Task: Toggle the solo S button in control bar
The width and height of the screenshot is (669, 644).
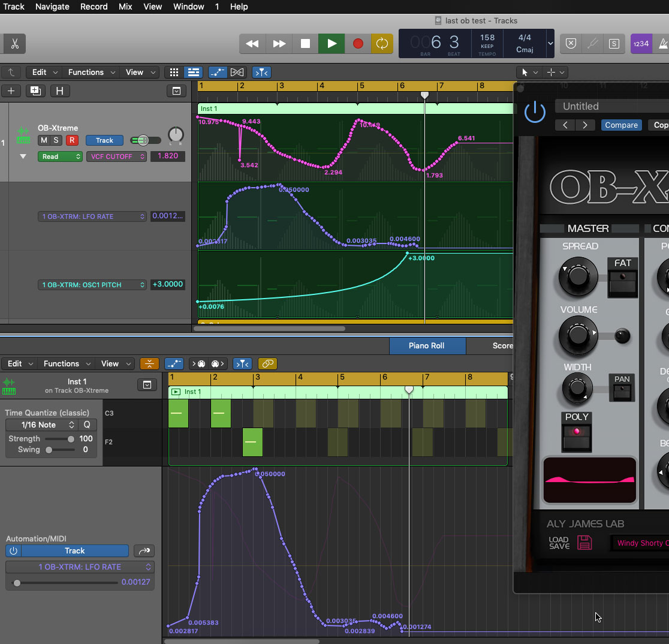Action: click(x=614, y=44)
